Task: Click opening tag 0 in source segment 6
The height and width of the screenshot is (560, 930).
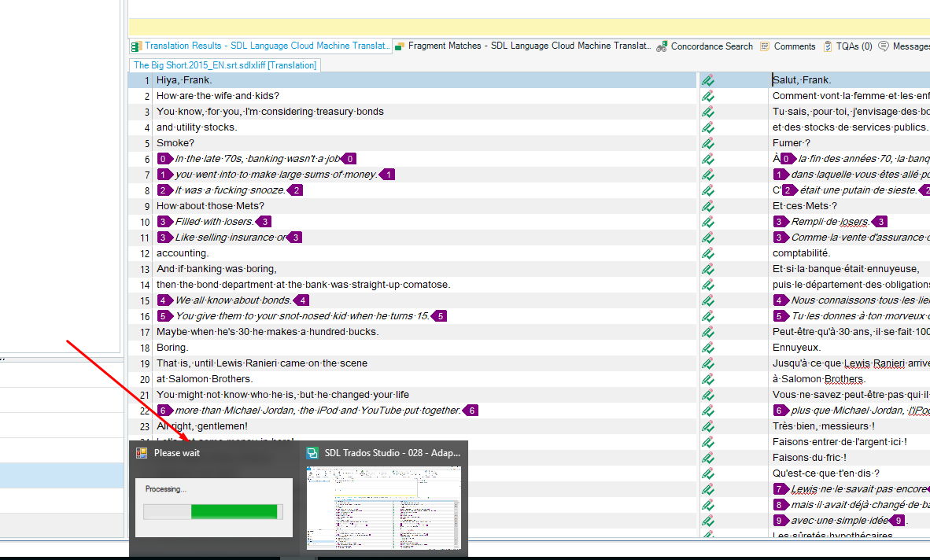Action: (x=164, y=159)
